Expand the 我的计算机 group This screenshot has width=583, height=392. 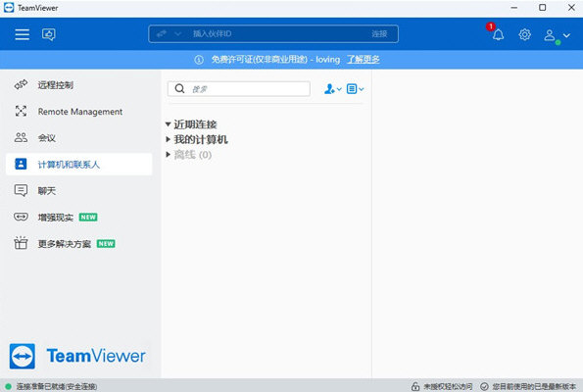(x=169, y=139)
